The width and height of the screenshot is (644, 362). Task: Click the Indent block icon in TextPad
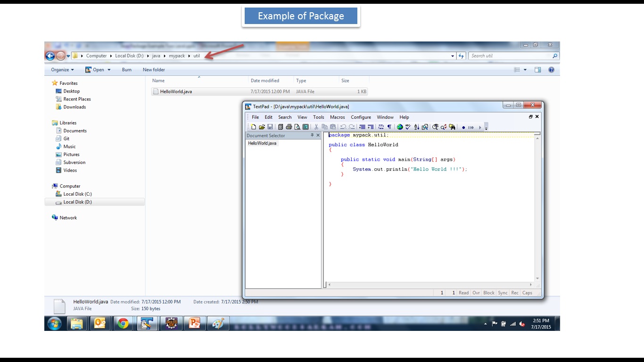(371, 127)
